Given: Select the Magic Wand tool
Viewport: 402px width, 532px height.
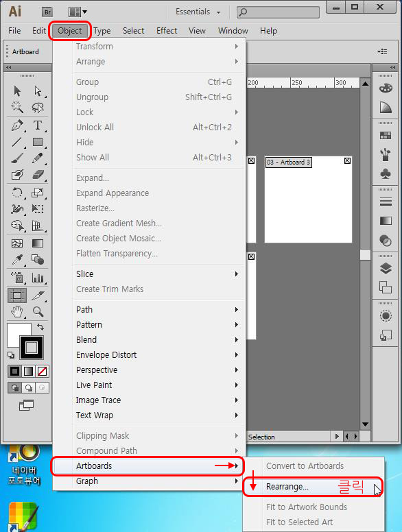Looking at the screenshot, I should (17, 108).
